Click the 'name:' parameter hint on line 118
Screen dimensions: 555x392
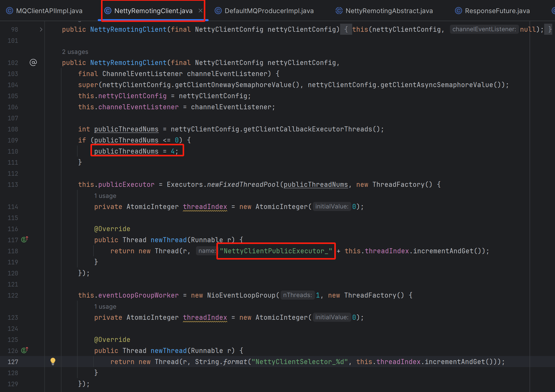[x=207, y=251]
